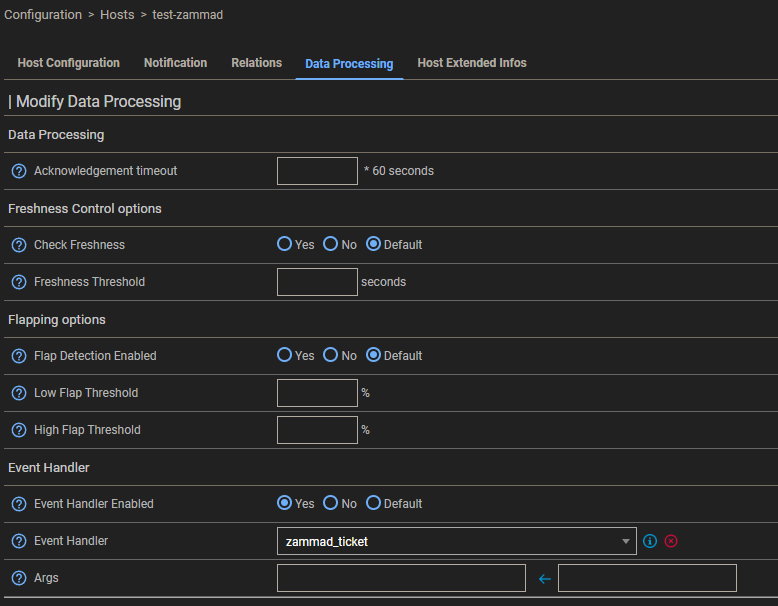
Task: Click the Acknowledgement timeout input field
Action: coord(317,171)
